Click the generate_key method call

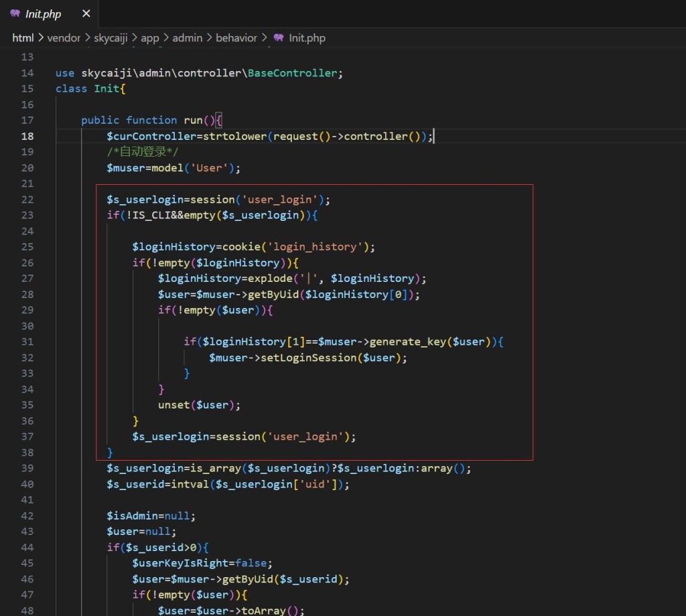[408, 342]
